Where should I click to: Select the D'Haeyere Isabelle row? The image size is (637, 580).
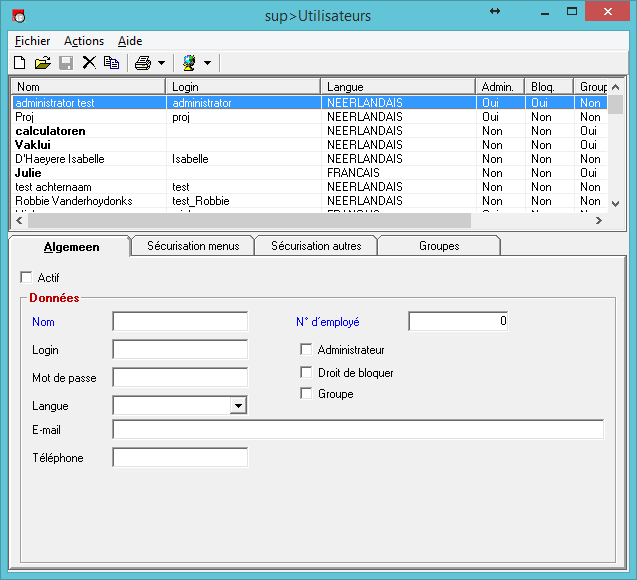pos(310,159)
